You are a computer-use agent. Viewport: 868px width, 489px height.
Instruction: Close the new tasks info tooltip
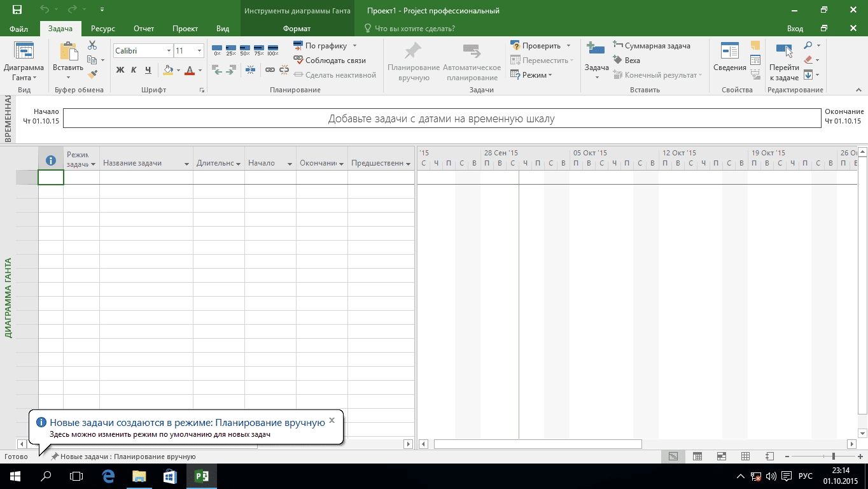click(332, 421)
